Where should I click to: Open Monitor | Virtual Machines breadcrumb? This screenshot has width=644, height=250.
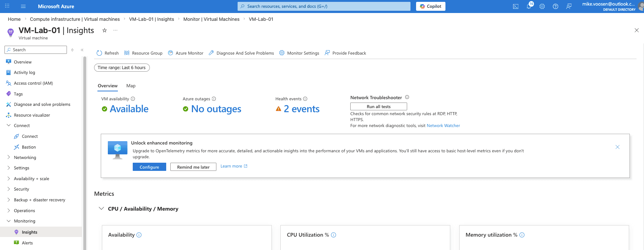tap(211, 19)
